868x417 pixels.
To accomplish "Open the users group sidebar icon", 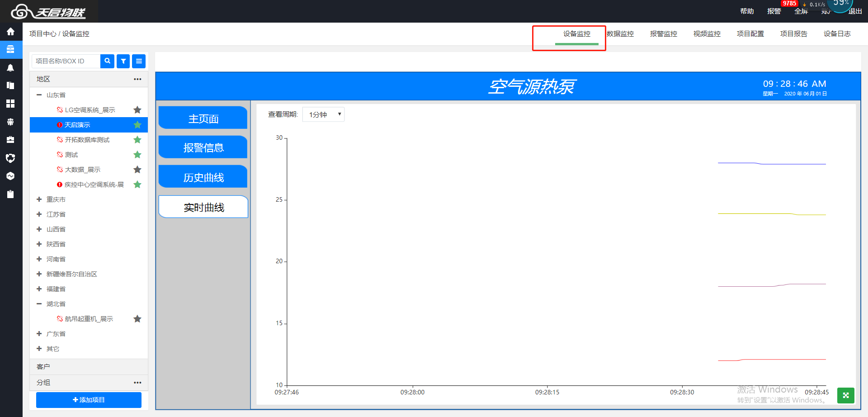I will pos(10,122).
